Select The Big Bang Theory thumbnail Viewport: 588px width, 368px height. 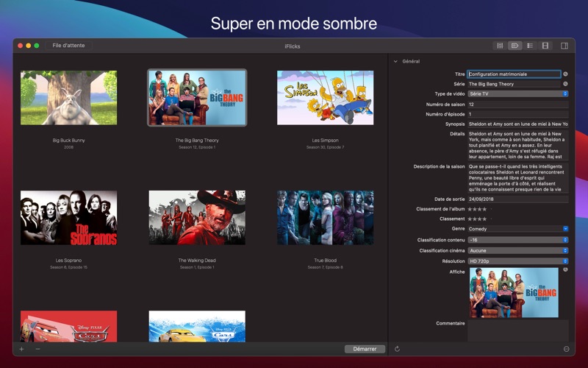click(x=197, y=98)
